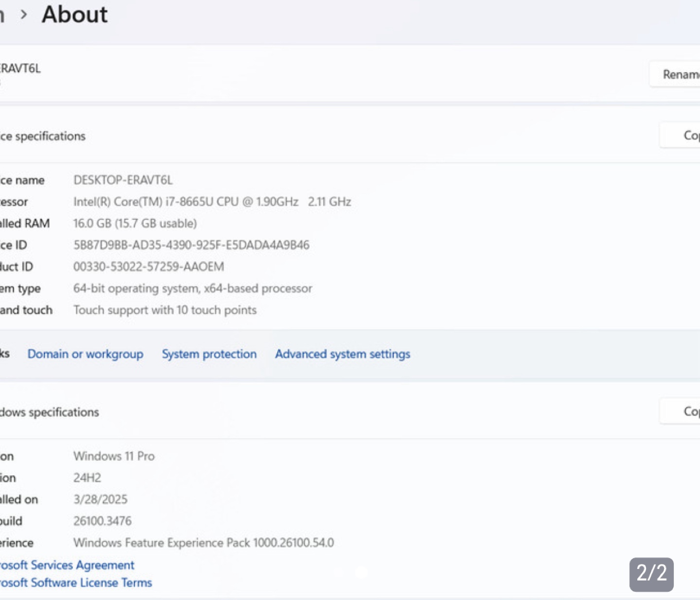Click the About page title
Image resolution: width=700 pixels, height=600 pixels.
point(74,15)
